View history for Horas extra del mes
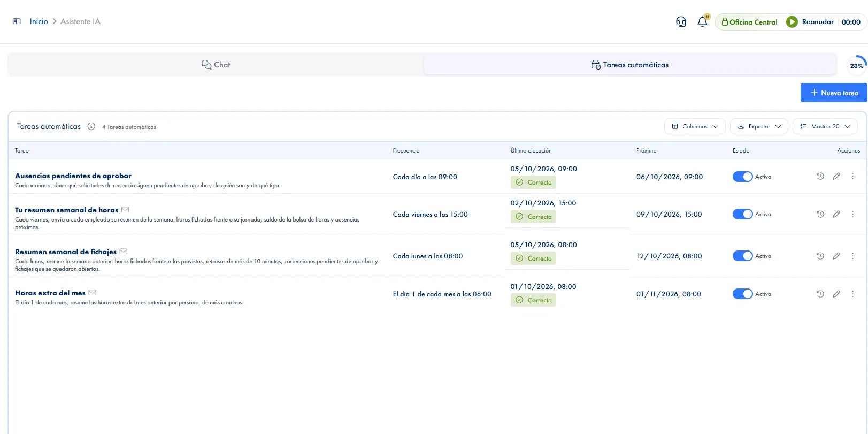The image size is (868, 434). click(x=820, y=294)
